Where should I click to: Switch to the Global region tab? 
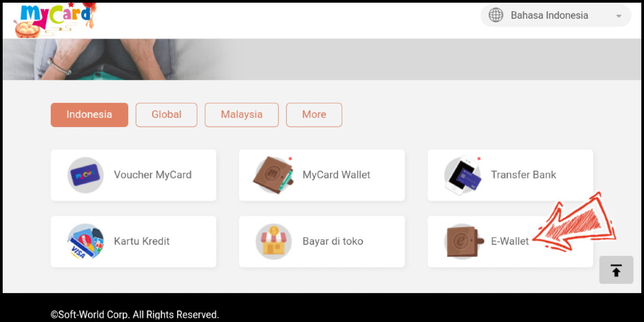pos(166,115)
